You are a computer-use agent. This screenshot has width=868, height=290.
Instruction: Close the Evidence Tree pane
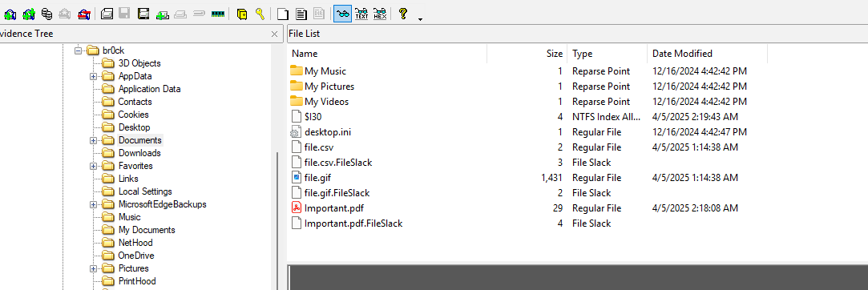click(275, 34)
